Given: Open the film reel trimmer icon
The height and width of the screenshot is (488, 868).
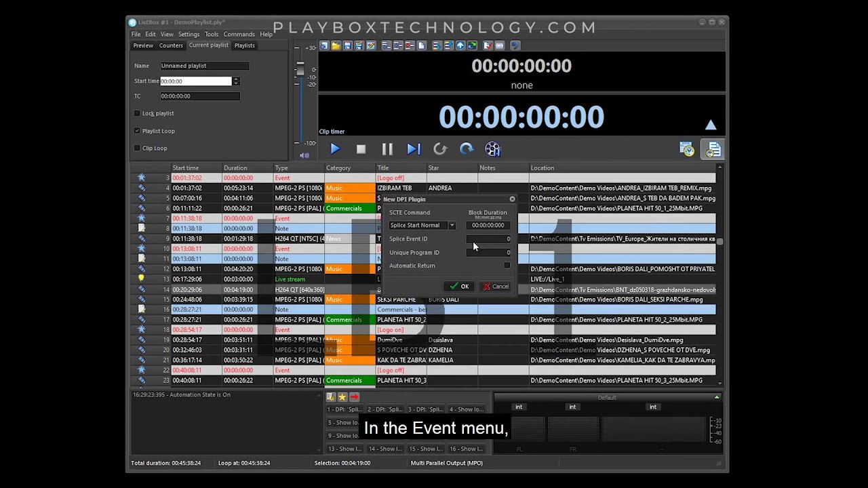Looking at the screenshot, I should [492, 149].
